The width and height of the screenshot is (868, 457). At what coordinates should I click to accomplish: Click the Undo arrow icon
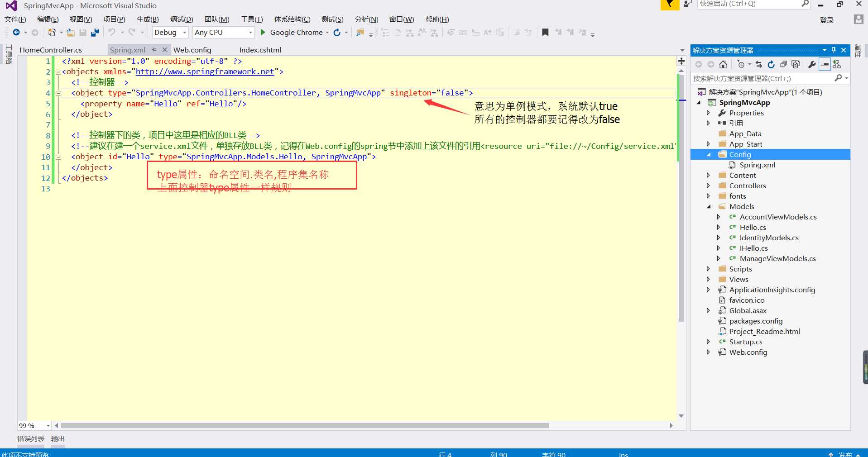pos(111,32)
